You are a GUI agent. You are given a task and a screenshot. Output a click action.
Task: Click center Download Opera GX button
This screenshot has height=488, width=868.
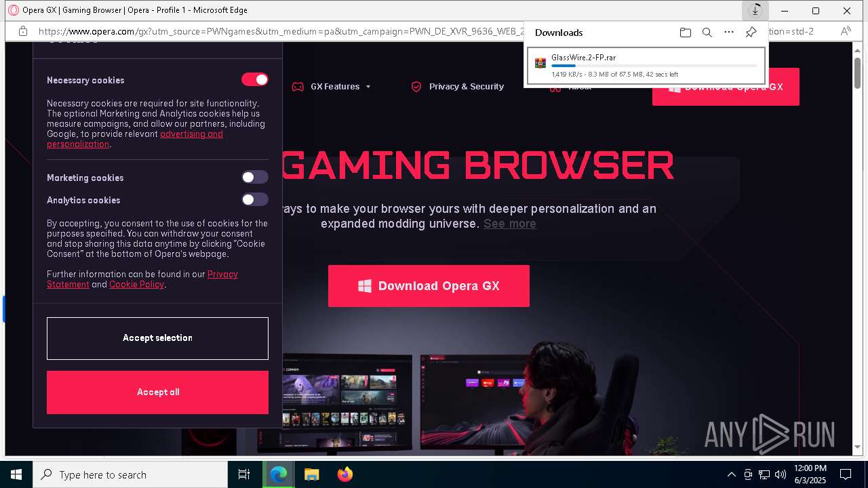(x=429, y=286)
